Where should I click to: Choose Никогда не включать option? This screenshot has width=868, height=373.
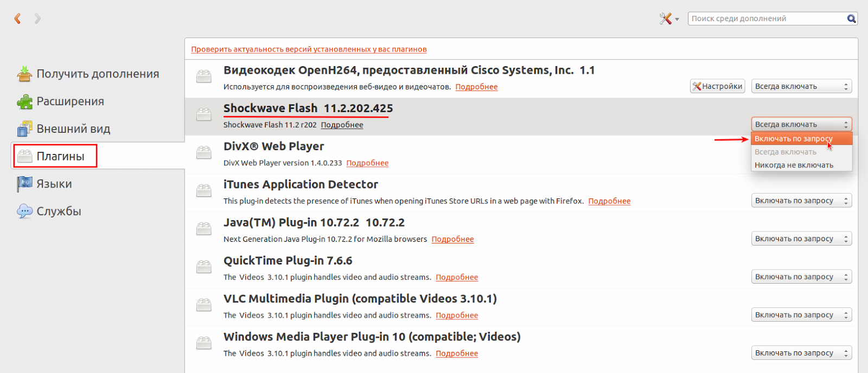(x=801, y=165)
